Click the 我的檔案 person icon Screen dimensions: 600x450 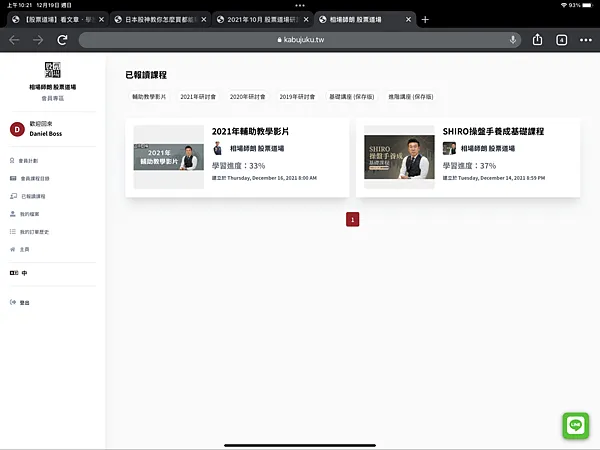tap(13, 214)
